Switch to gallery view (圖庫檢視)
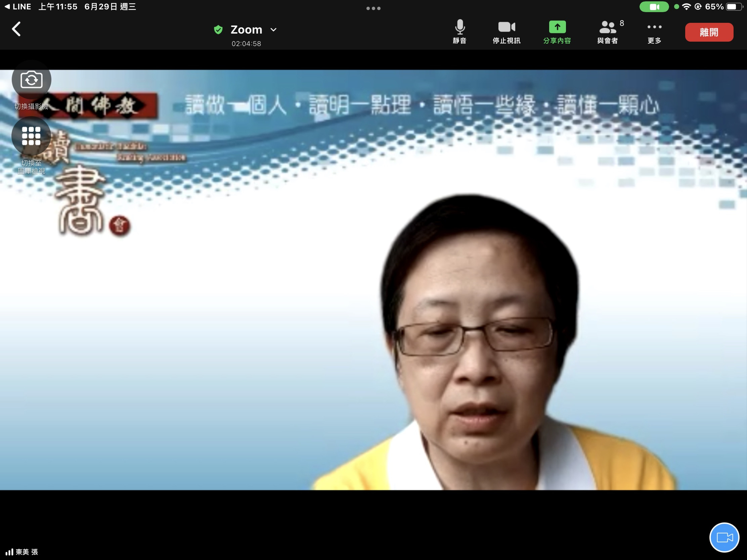Viewport: 747px width, 560px height. pos(32,136)
